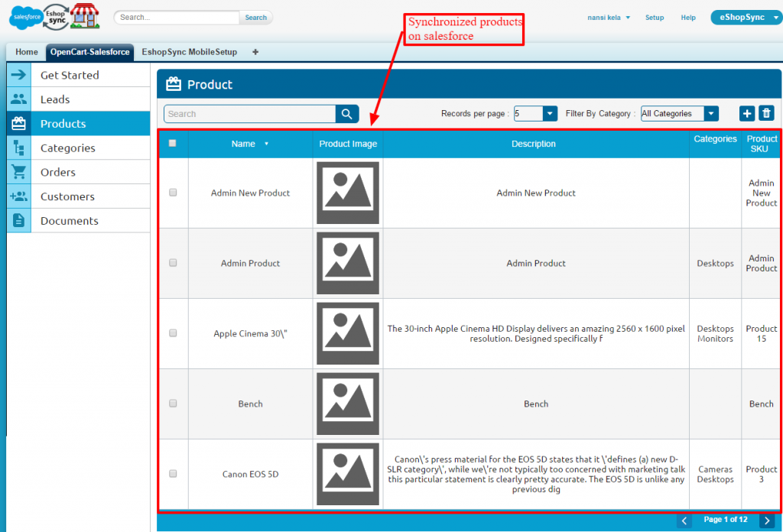Click the Documents file icon in sidebar
783x532 pixels.
18,221
